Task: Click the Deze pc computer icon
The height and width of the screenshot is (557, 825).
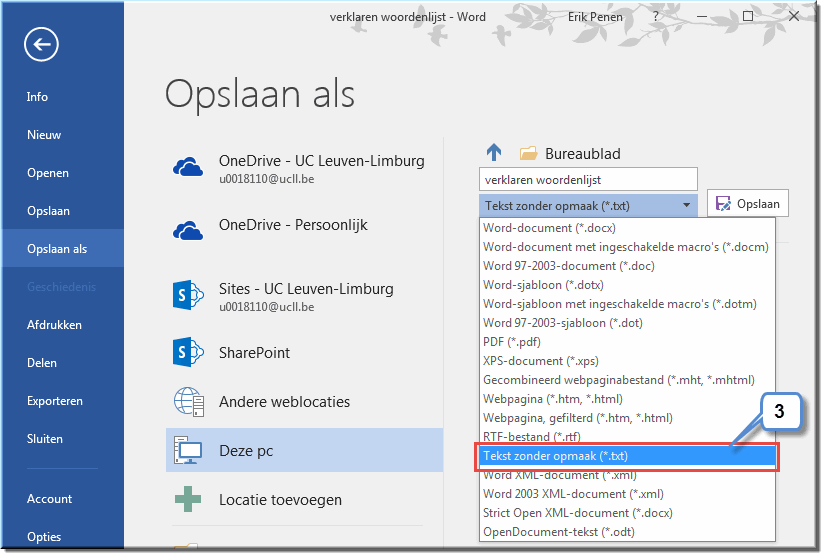Action: click(188, 450)
